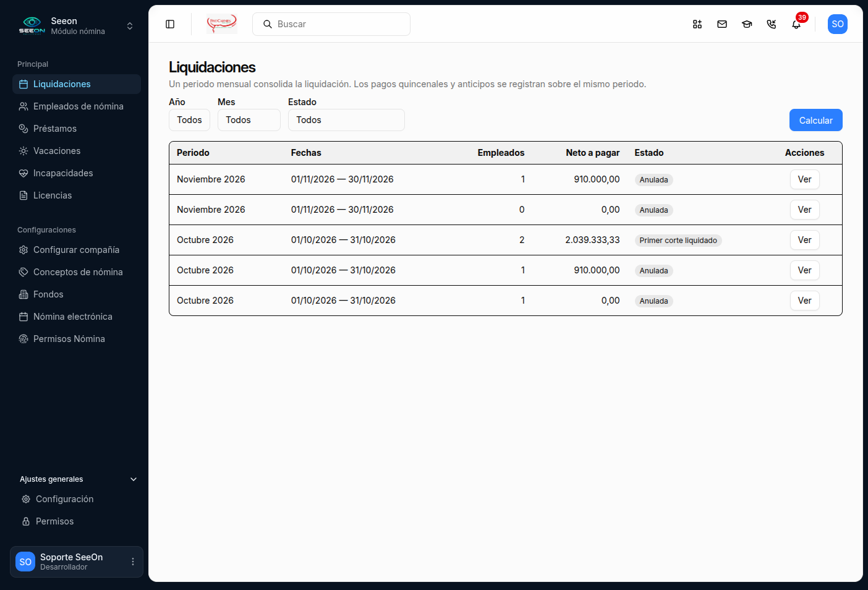The height and width of the screenshot is (590, 868).
Task: Click the Configuración gear icon
Action: tap(26, 499)
